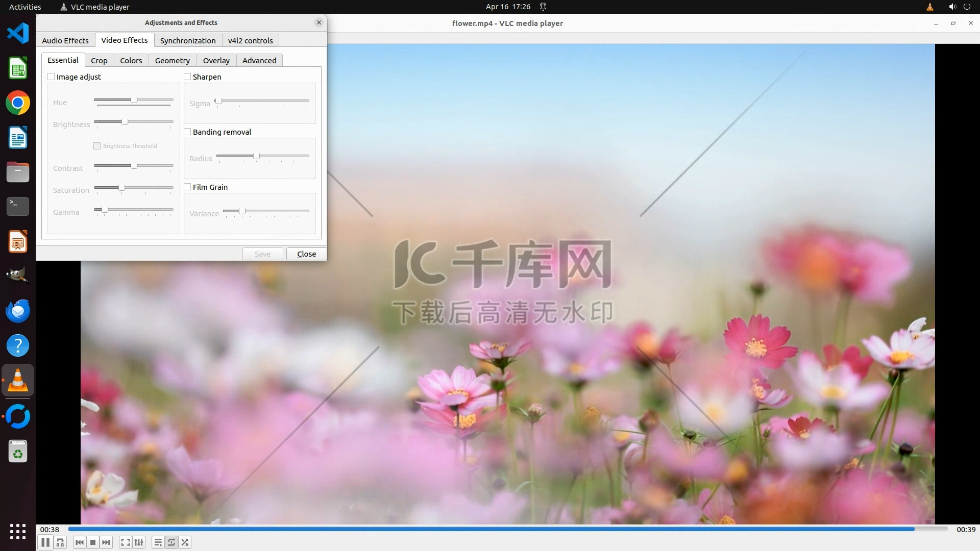Image resolution: width=980 pixels, height=551 pixels.
Task: Switch to Audio Effects tab
Action: point(65,40)
